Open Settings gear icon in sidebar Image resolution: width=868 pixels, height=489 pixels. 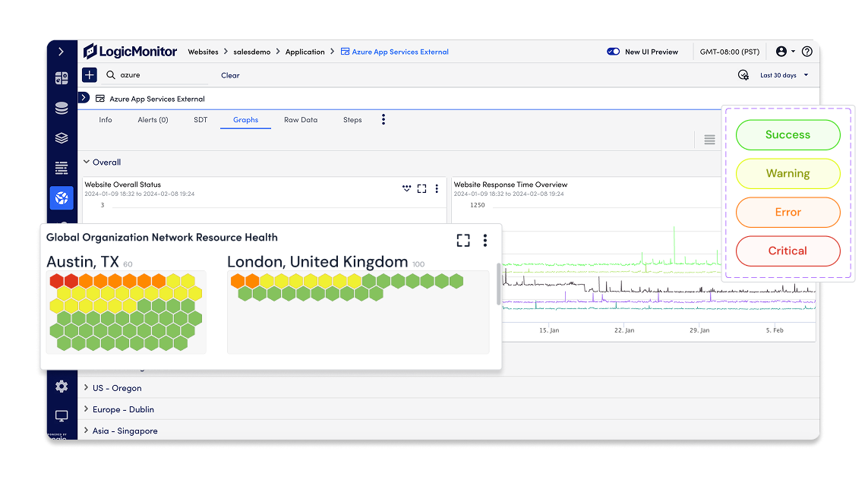pyautogui.click(x=62, y=386)
